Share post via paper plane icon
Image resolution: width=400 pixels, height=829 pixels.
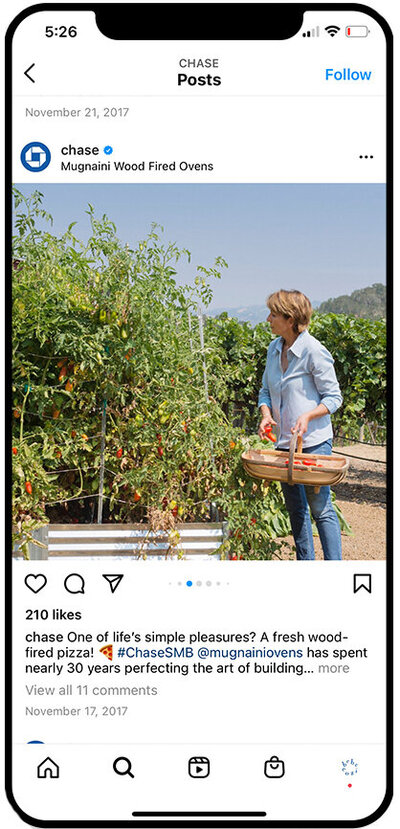[113, 583]
